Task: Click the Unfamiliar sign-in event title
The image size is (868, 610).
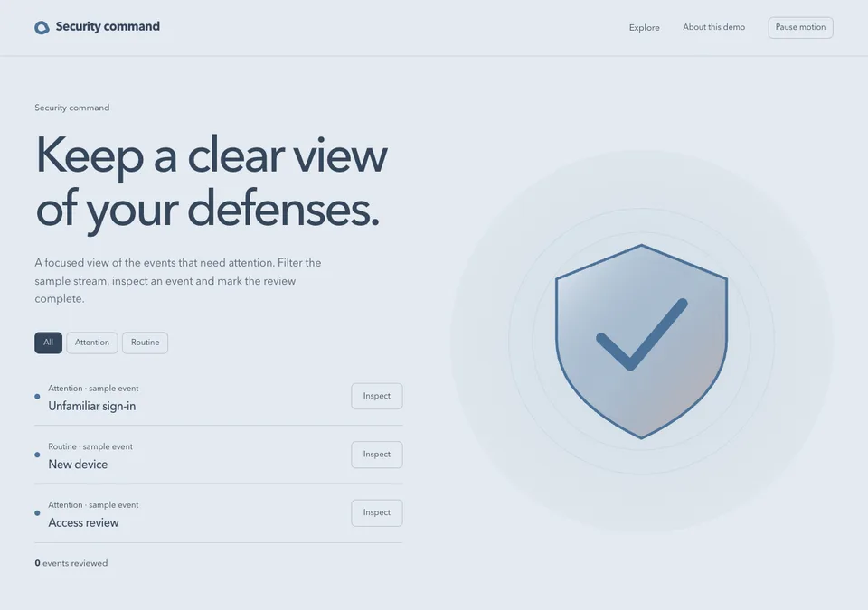Action: 92,407
